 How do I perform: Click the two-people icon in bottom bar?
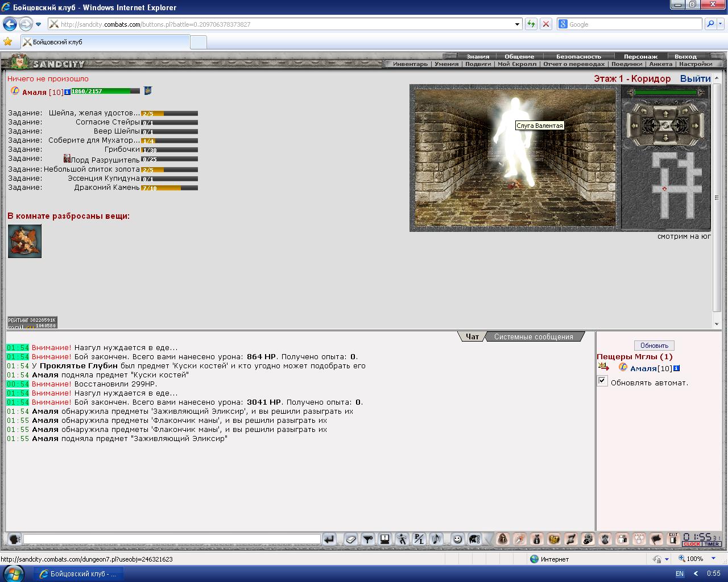622,539
